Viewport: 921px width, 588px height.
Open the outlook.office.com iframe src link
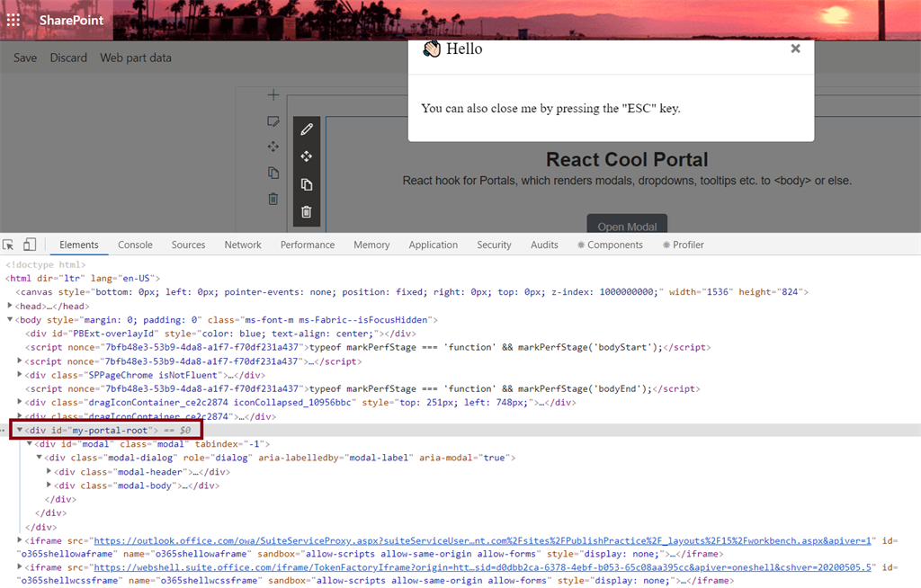482,540
